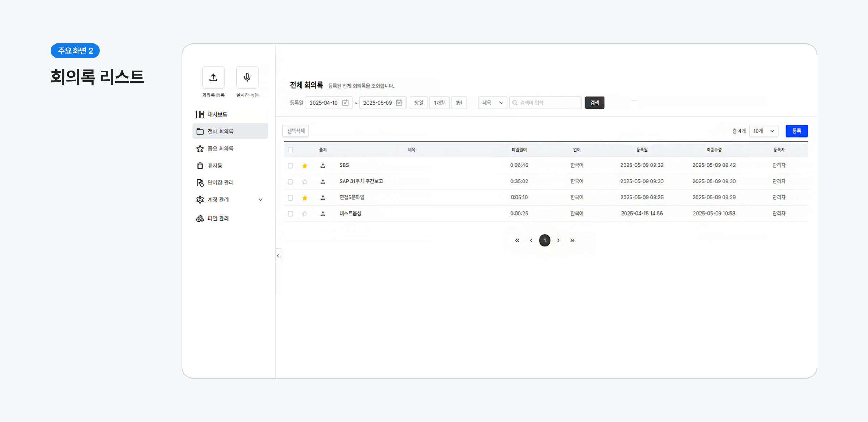Image resolution: width=868 pixels, height=422 pixels.
Task: Click the 회의록 등록 upload icon
Action: point(213,77)
